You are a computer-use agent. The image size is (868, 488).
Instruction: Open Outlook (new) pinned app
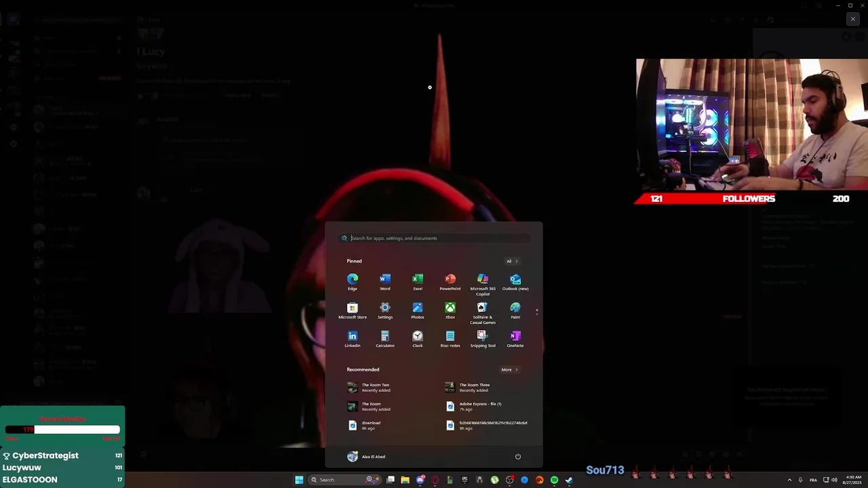pyautogui.click(x=515, y=283)
